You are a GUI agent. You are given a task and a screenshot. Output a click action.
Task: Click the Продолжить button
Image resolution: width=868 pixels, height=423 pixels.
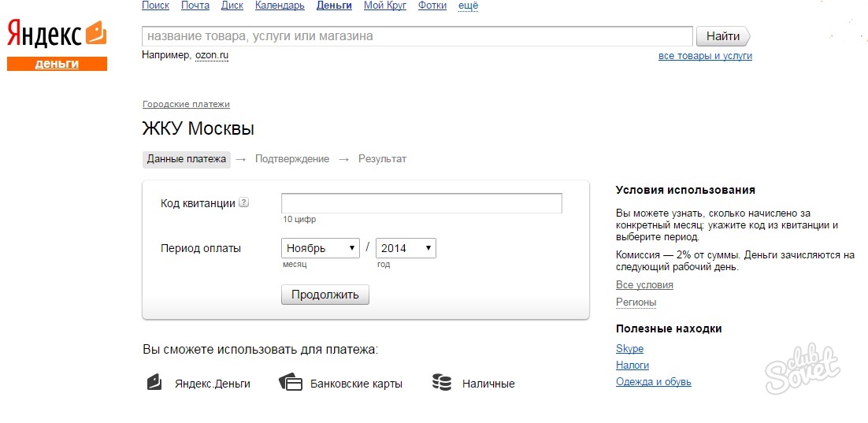coord(325,295)
